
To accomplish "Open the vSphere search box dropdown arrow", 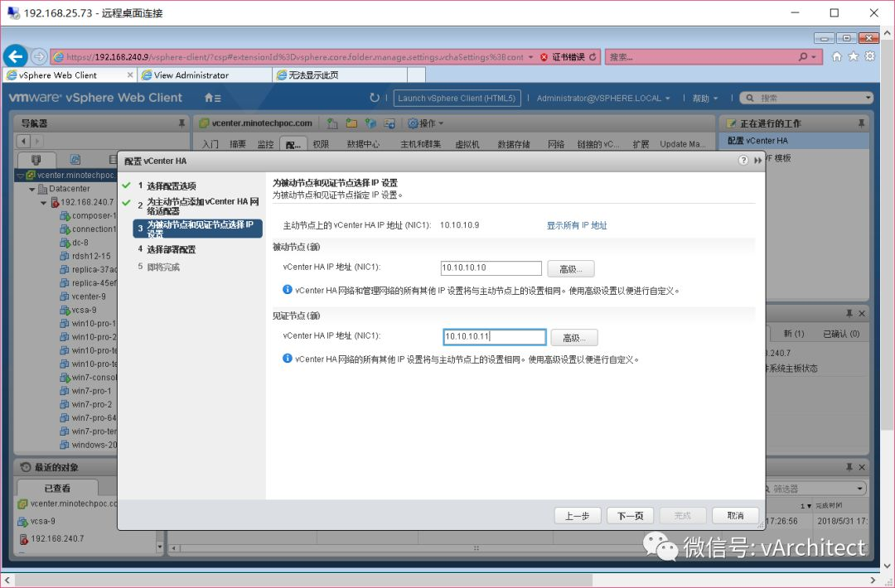I will point(868,98).
